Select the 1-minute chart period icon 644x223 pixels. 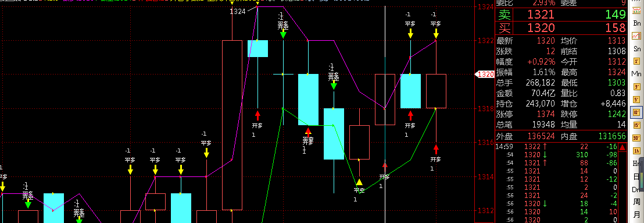click(x=636, y=61)
